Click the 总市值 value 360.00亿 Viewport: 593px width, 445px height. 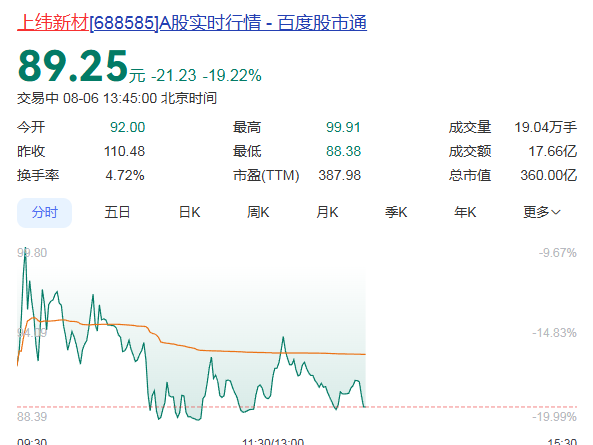click(548, 175)
